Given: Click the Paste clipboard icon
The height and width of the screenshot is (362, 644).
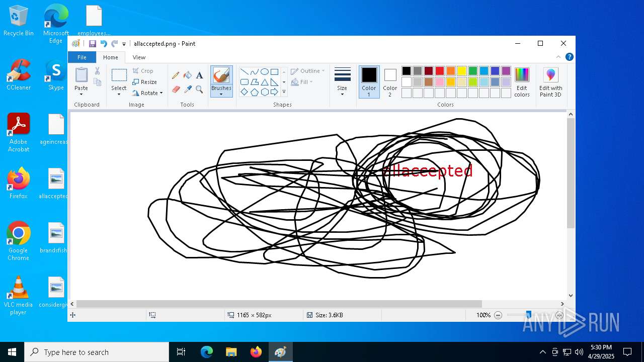Looking at the screenshot, I should point(81,75).
